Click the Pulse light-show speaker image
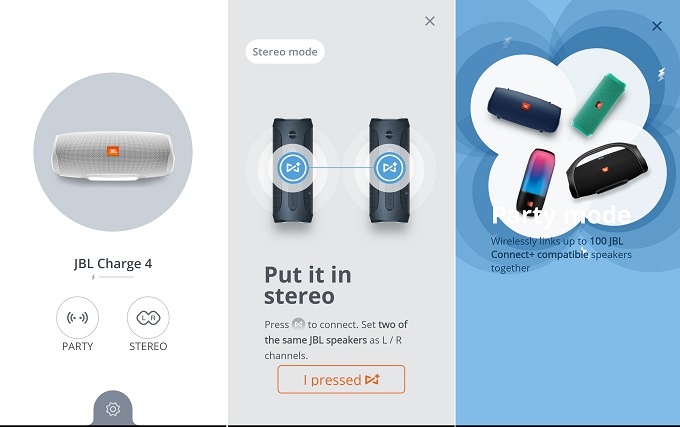 pyautogui.click(x=536, y=181)
